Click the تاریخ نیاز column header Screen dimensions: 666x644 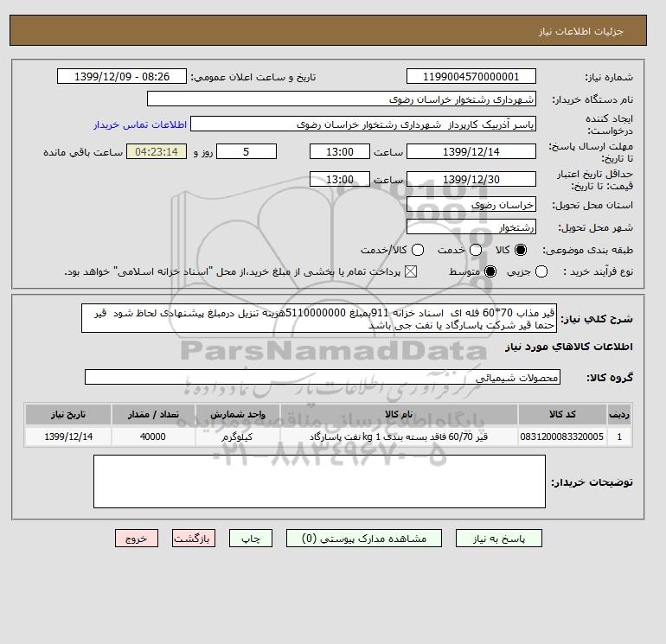pos(68,414)
